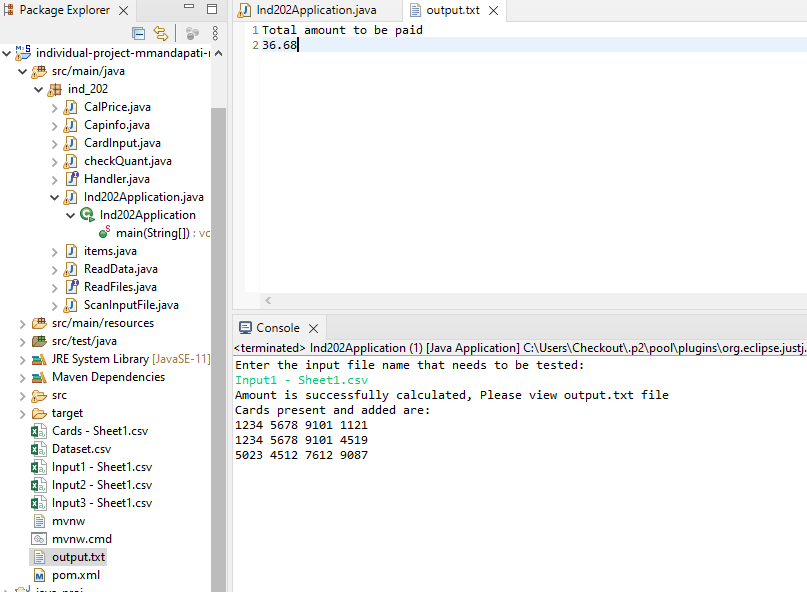Click the main method icon

coord(104,232)
